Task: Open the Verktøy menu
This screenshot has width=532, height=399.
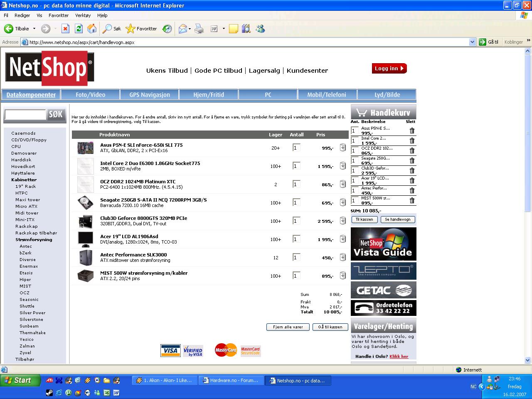Action: coord(83,15)
